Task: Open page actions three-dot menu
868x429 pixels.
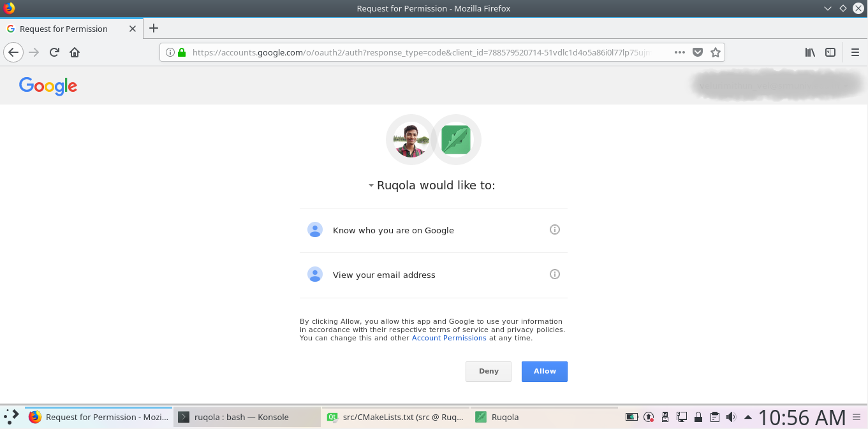Action: pos(680,52)
